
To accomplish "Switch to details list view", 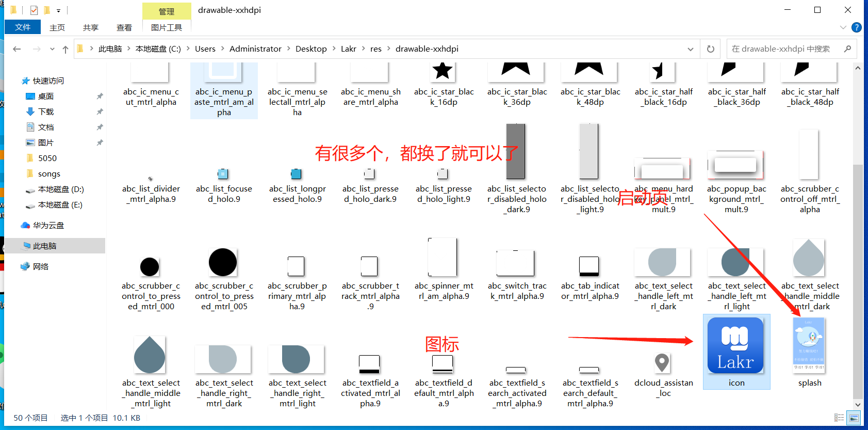I will 839,418.
